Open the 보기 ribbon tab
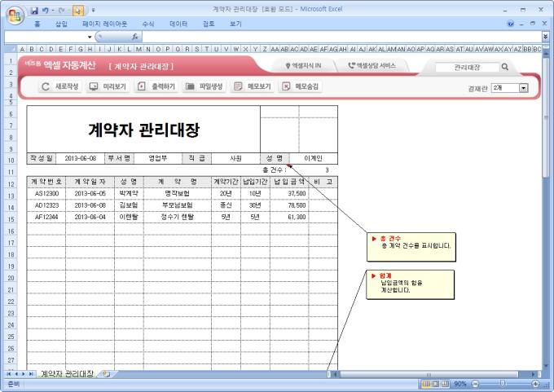The width and height of the screenshot is (554, 392). (x=235, y=24)
